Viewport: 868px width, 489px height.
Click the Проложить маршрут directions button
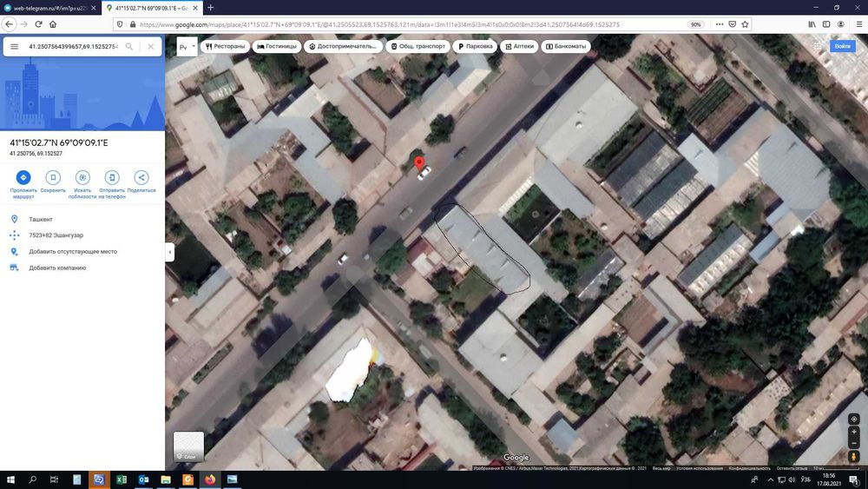pos(23,177)
